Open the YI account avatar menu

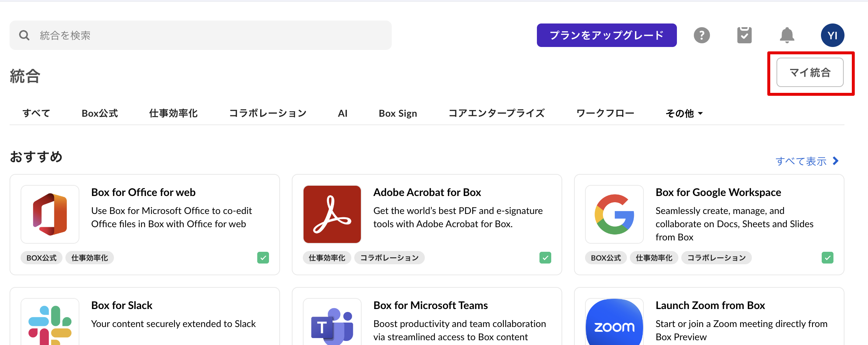tap(832, 35)
